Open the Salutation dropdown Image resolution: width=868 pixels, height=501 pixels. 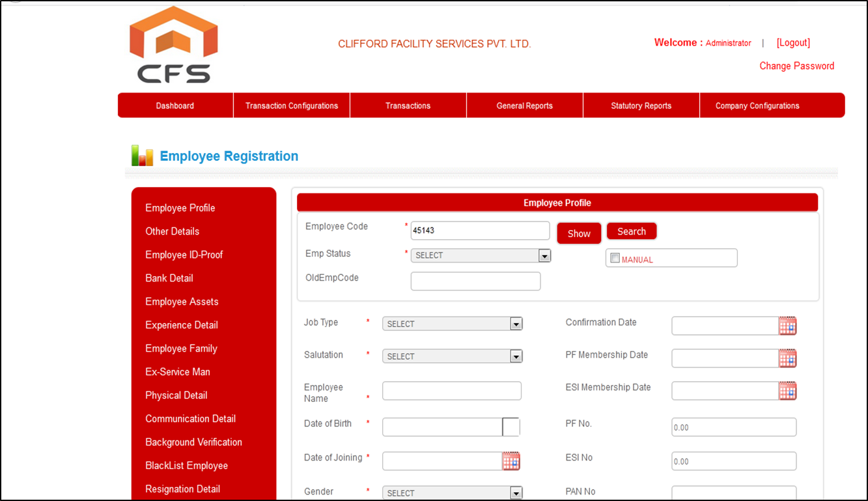click(452, 356)
